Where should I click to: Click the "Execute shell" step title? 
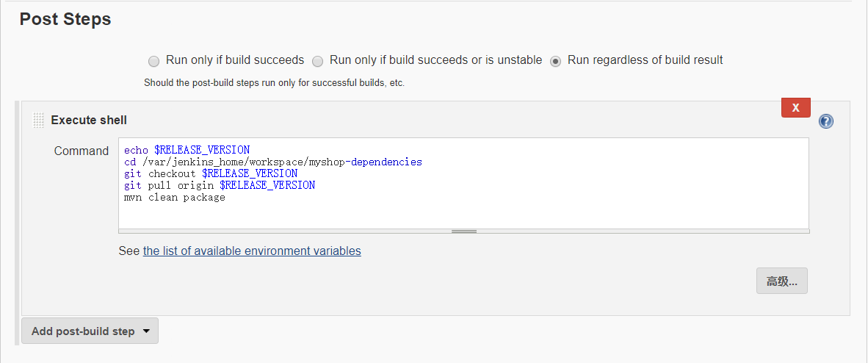pyautogui.click(x=89, y=120)
